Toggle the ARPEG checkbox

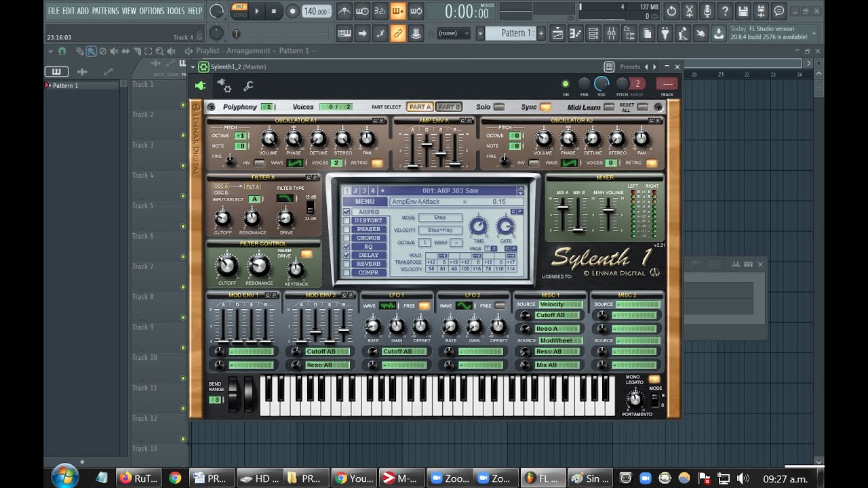(347, 211)
